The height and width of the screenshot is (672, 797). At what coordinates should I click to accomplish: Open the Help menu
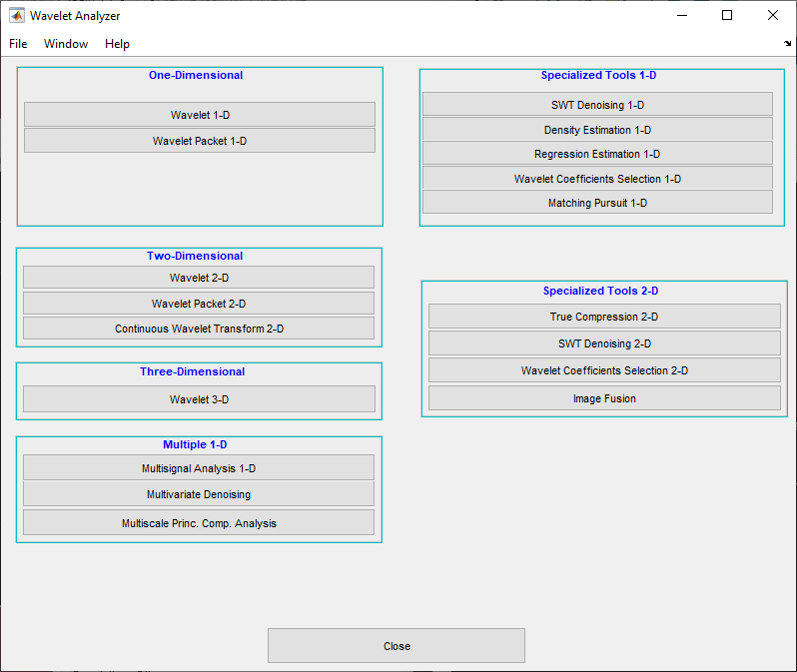pyautogui.click(x=117, y=44)
